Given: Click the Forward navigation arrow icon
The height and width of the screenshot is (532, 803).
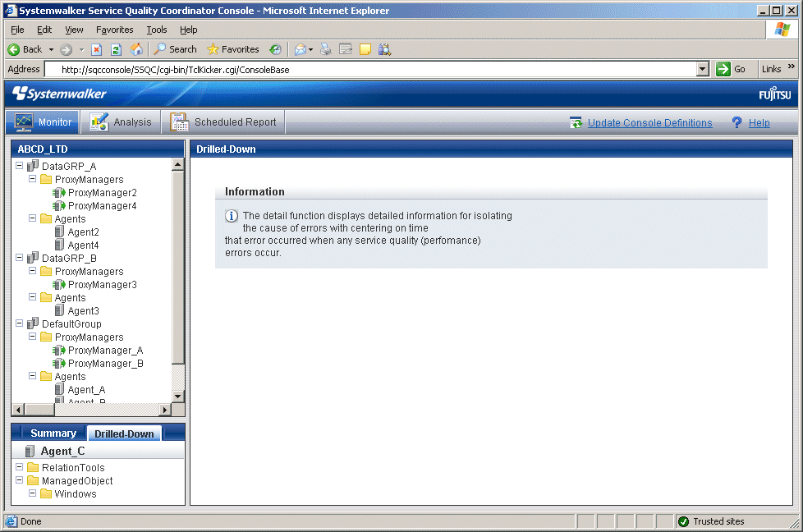Looking at the screenshot, I should tap(66, 49).
